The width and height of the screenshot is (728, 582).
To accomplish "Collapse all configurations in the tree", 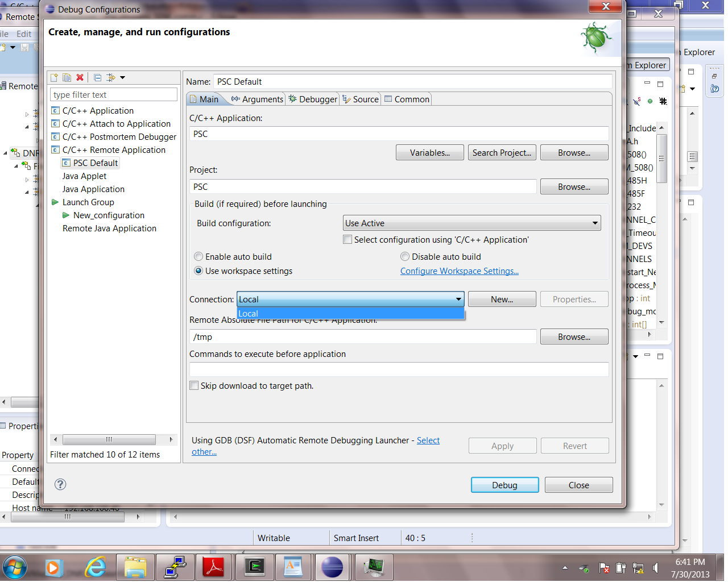I will click(97, 77).
